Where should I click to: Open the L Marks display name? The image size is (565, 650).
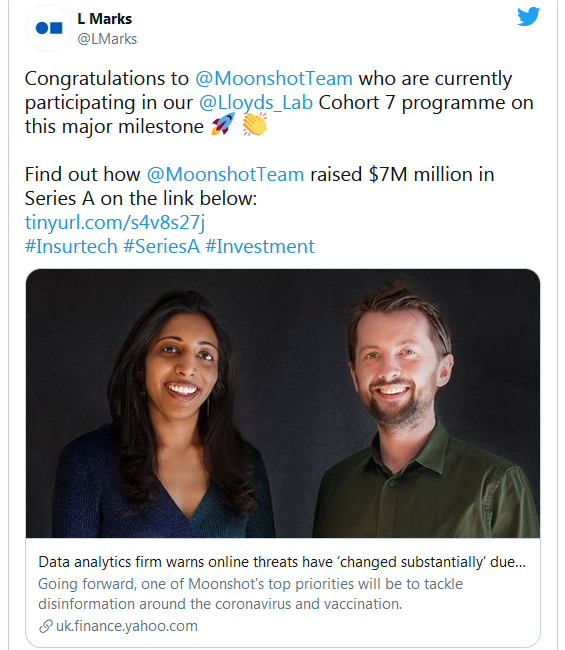[x=104, y=19]
